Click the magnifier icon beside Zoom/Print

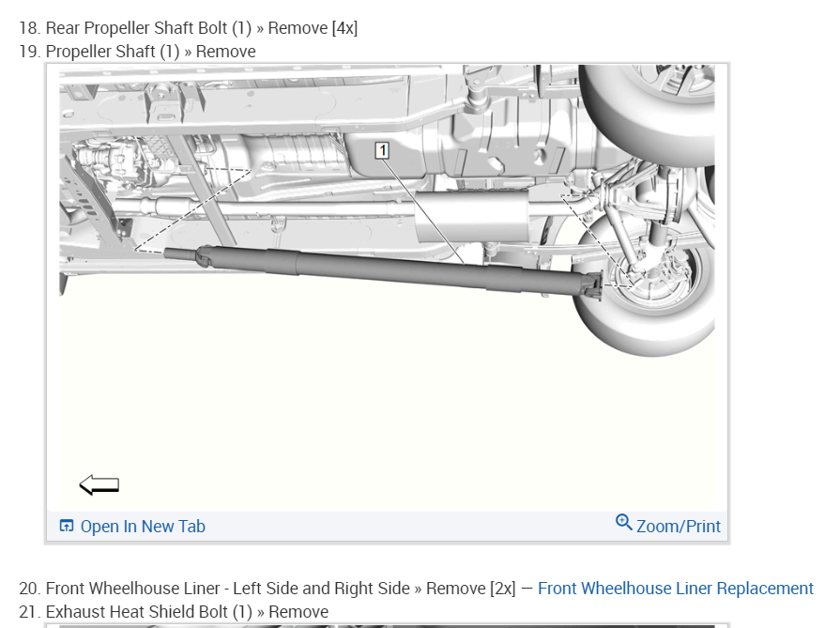point(623,523)
